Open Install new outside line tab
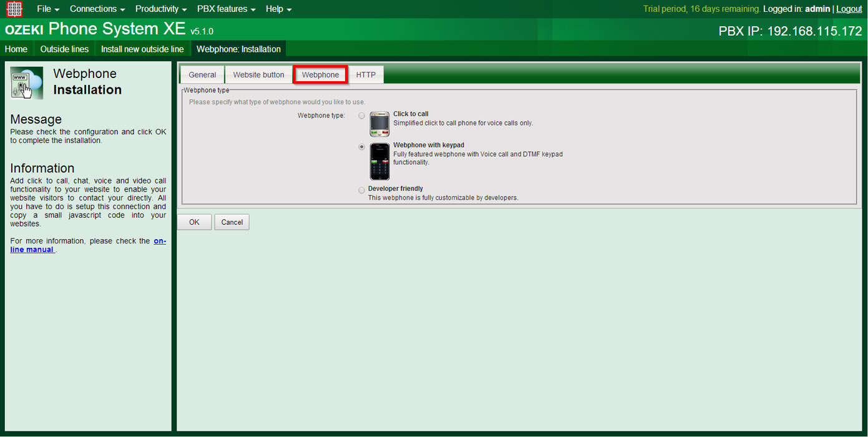This screenshot has height=437, width=868. click(x=142, y=49)
